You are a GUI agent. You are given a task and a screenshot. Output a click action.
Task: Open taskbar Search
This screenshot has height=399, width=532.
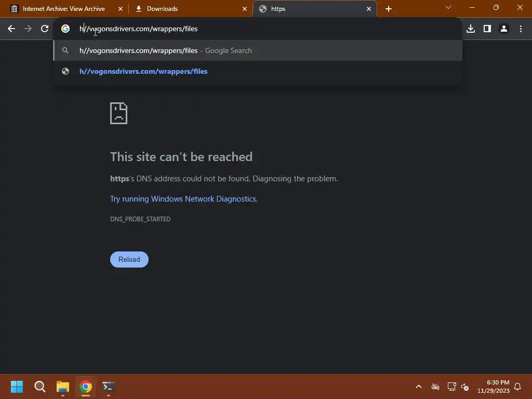[x=39, y=387]
